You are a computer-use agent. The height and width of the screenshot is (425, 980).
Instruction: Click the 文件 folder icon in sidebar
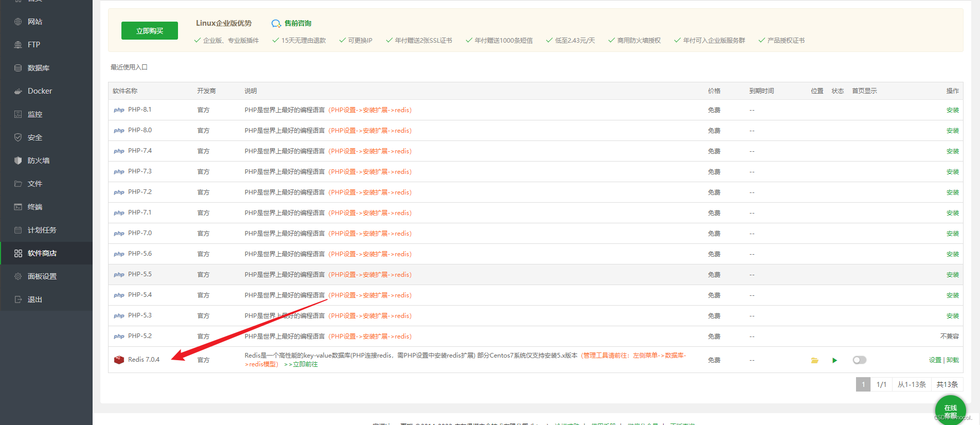pos(18,184)
